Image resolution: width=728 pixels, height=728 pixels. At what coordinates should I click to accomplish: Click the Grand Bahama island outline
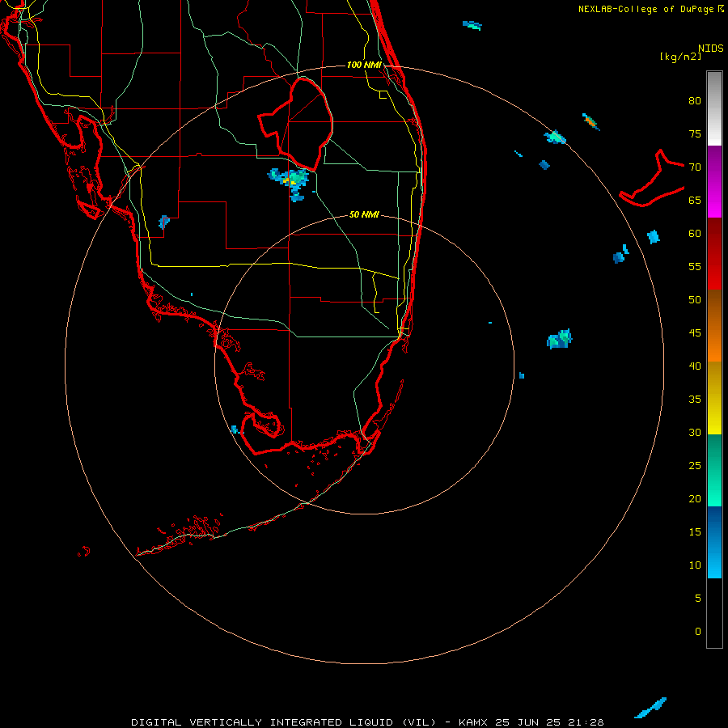click(x=652, y=179)
